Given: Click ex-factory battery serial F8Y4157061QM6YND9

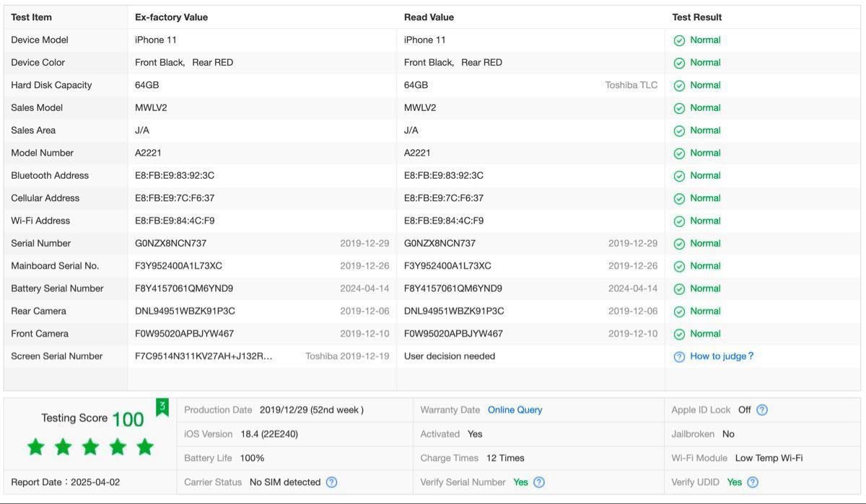Looking at the screenshot, I should 184,288.
